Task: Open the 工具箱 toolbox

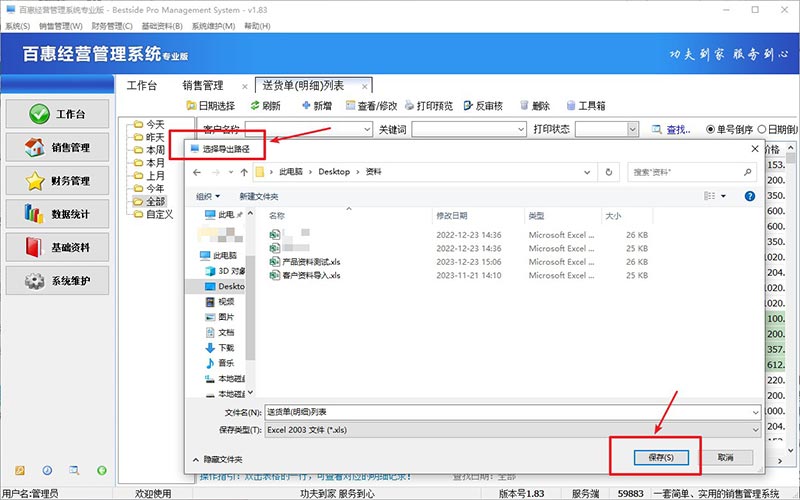Action: pyautogui.click(x=586, y=106)
